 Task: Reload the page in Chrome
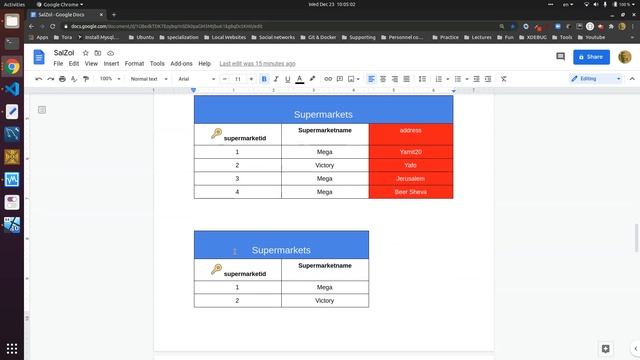[53, 26]
